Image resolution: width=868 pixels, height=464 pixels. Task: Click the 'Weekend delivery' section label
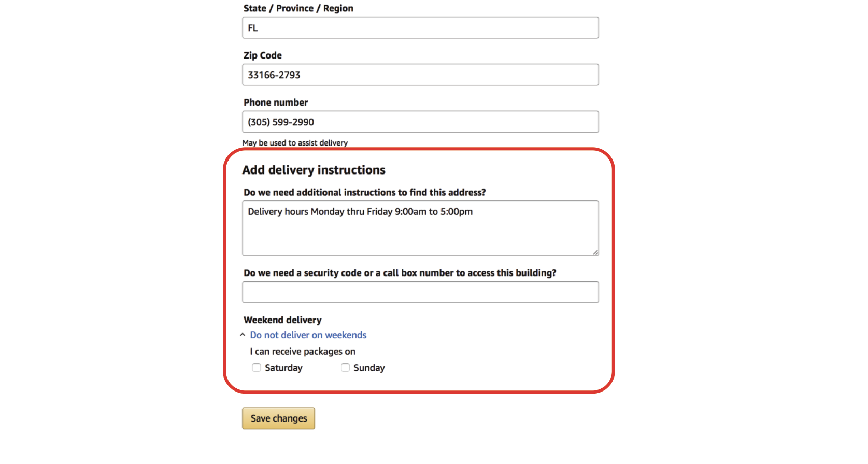click(282, 320)
